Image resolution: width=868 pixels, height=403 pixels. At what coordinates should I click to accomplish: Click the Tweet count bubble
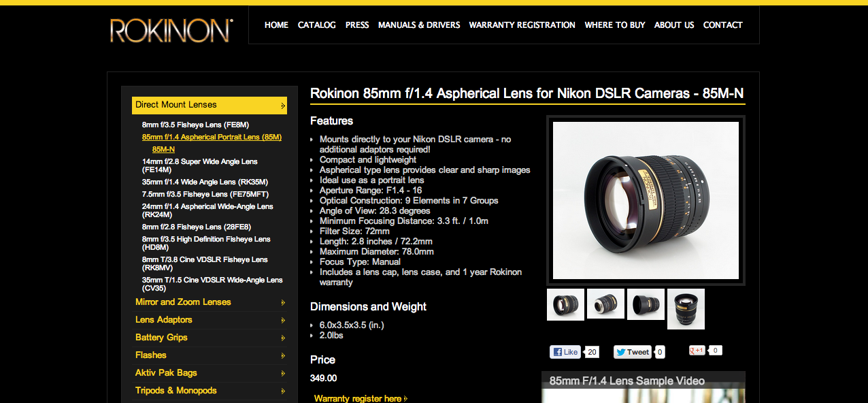661,352
